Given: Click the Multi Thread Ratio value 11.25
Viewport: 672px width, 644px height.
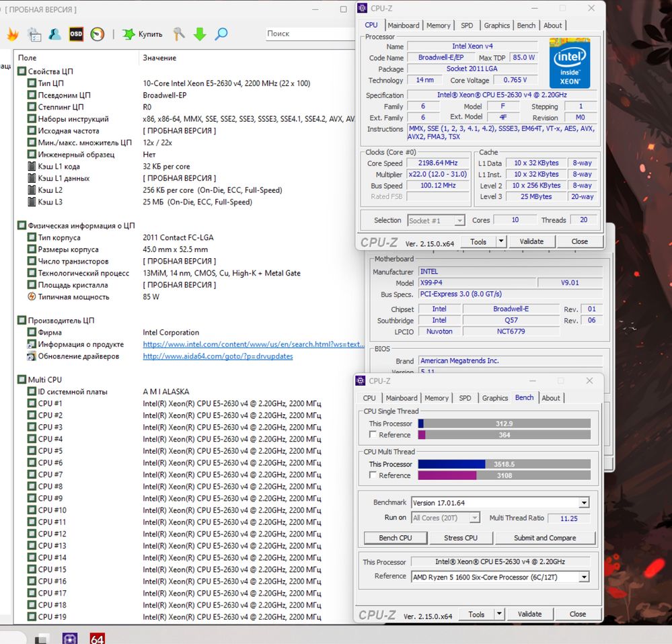Looking at the screenshot, I should (568, 518).
